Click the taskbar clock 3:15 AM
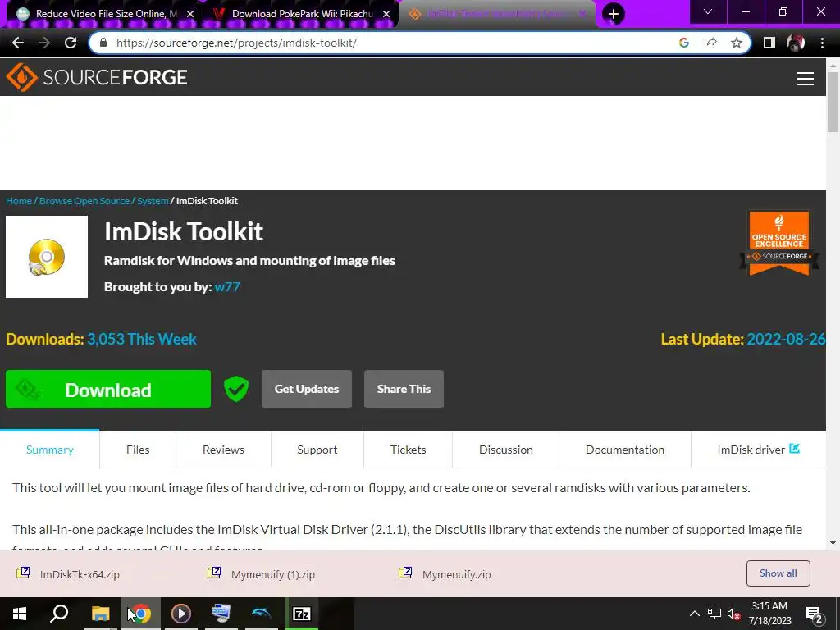 pos(769,614)
